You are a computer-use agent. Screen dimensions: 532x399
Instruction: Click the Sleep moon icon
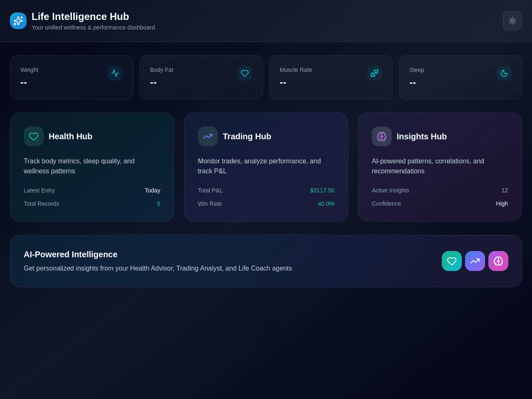pos(504,73)
